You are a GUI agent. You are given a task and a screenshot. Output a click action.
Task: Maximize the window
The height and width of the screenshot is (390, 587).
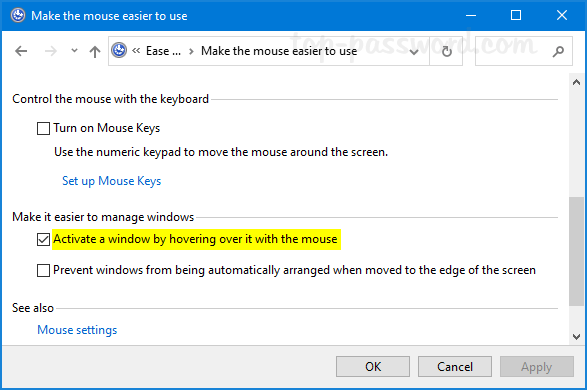pos(516,15)
